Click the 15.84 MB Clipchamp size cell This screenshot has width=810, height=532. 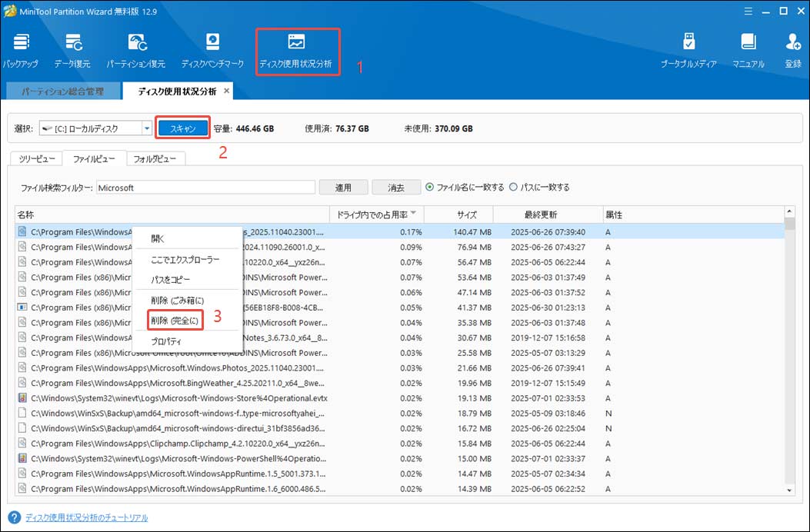point(474,444)
